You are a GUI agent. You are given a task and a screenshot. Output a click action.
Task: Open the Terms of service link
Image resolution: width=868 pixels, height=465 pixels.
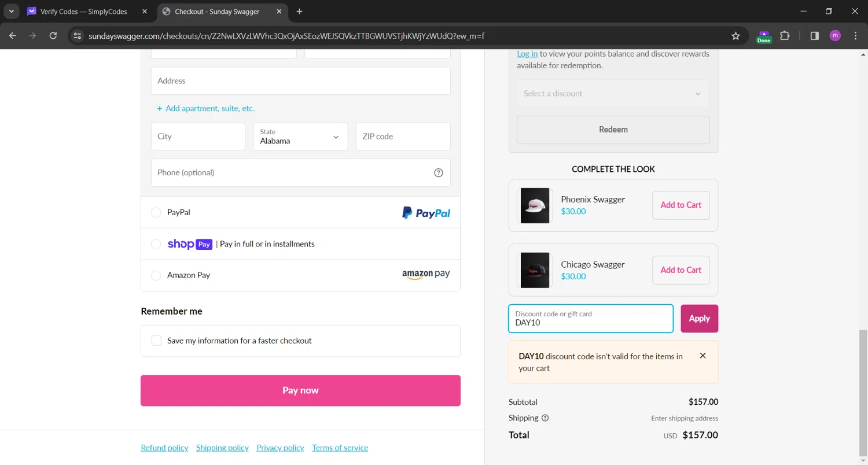point(340,448)
